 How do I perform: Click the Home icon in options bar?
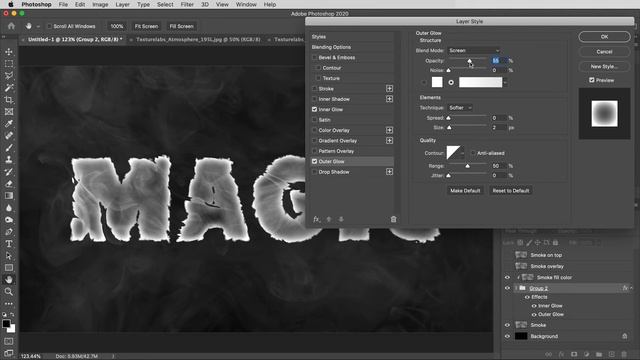pos(11,26)
